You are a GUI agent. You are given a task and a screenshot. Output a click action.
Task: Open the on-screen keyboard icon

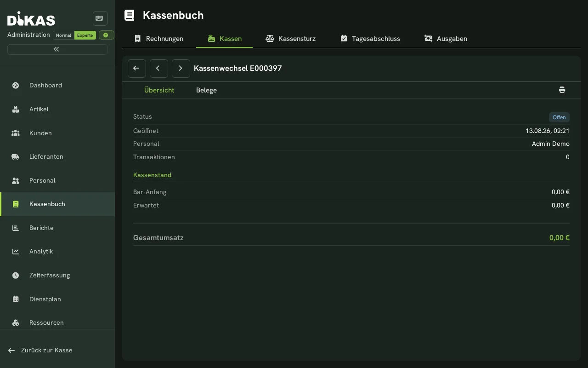tap(100, 18)
